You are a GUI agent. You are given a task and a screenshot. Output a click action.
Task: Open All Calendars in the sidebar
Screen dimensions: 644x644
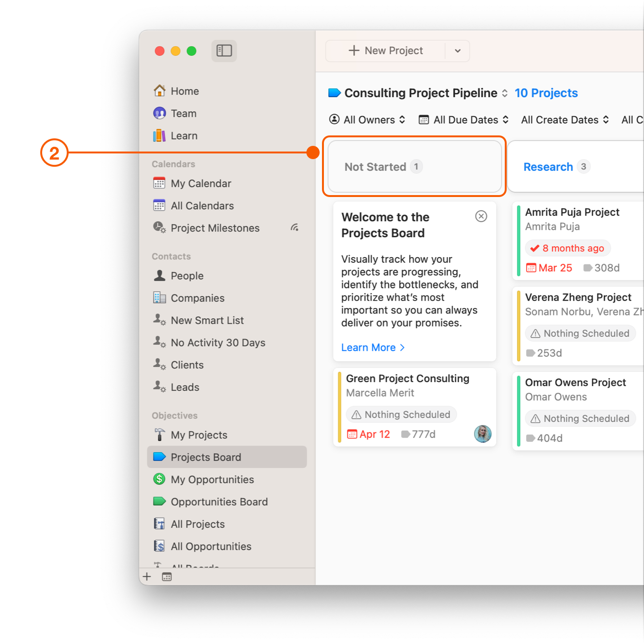pos(227,206)
